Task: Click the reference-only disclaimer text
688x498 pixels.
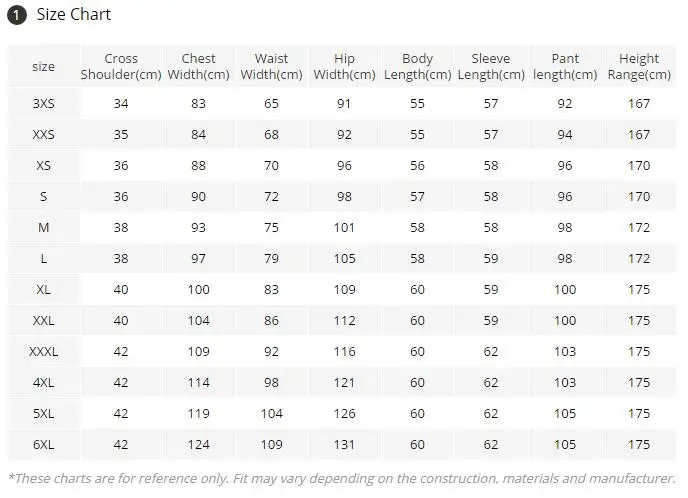Action: 343,478
